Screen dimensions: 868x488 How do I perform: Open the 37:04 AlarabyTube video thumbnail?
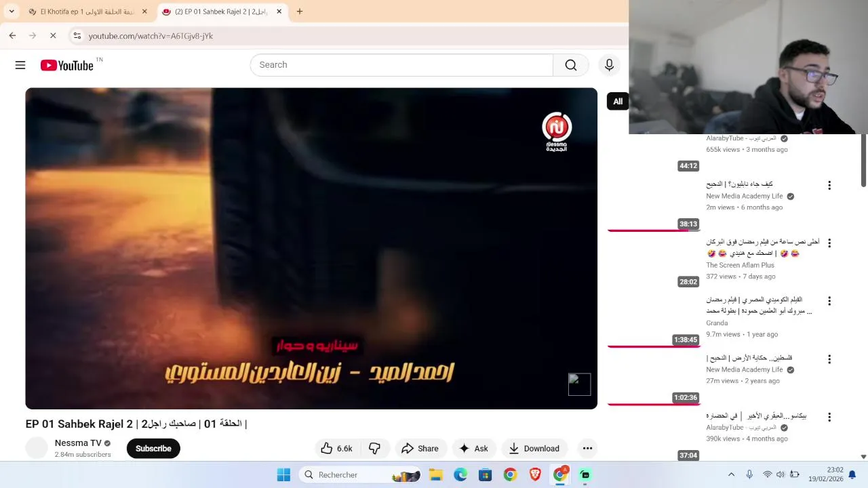tap(654, 436)
